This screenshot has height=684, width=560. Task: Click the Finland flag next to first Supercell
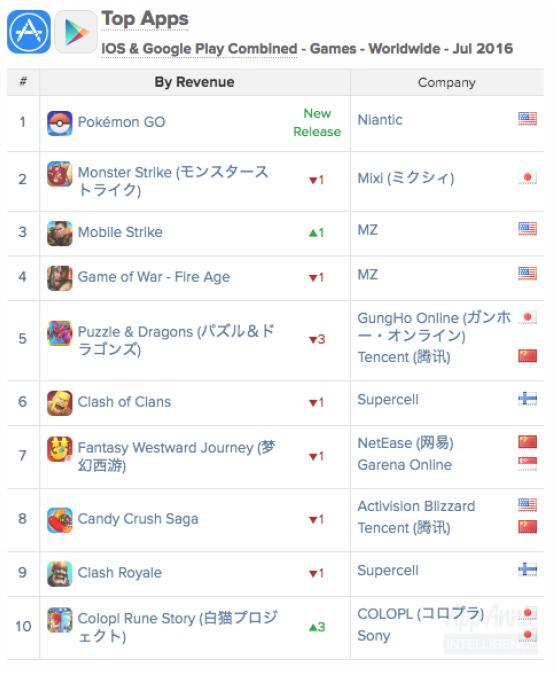527,399
